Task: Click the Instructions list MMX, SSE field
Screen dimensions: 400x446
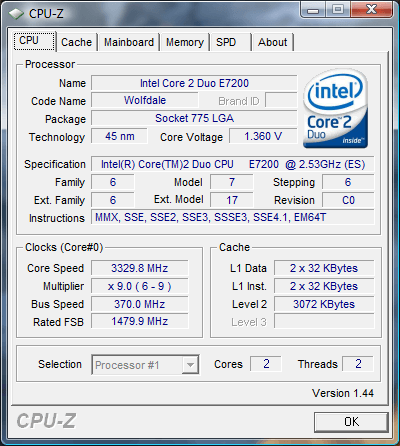Action: pos(233,218)
